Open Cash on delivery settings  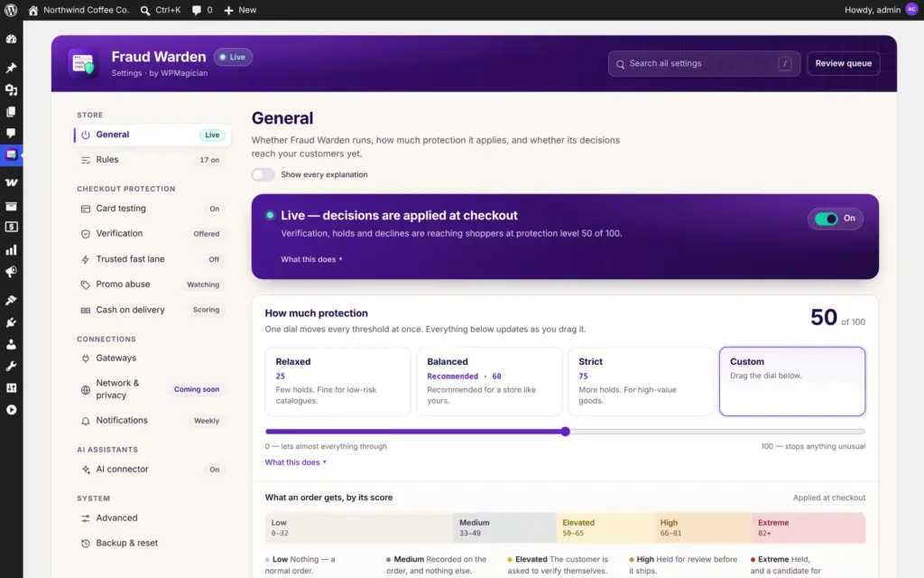pyautogui.click(x=152, y=310)
